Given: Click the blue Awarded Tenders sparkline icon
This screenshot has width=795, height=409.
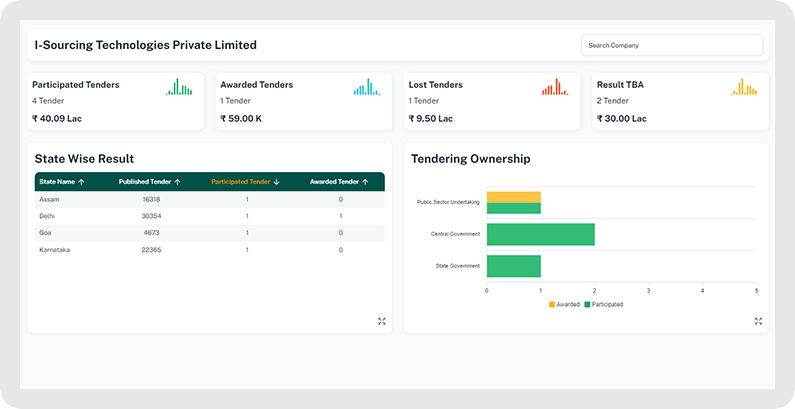Looking at the screenshot, I should 367,88.
